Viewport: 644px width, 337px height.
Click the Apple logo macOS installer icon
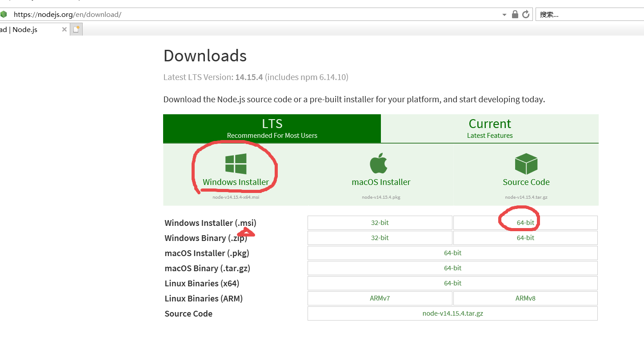[x=379, y=163]
